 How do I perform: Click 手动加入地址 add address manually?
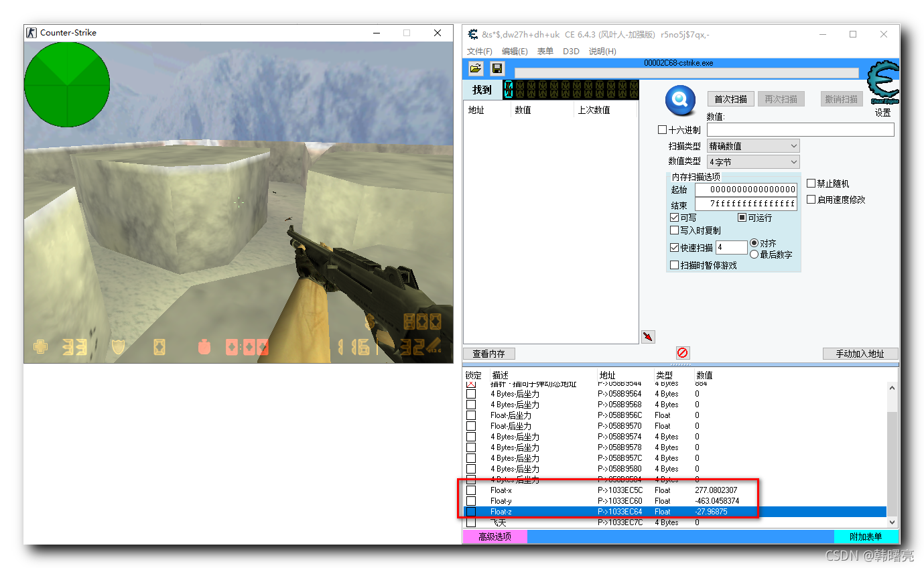(x=860, y=354)
